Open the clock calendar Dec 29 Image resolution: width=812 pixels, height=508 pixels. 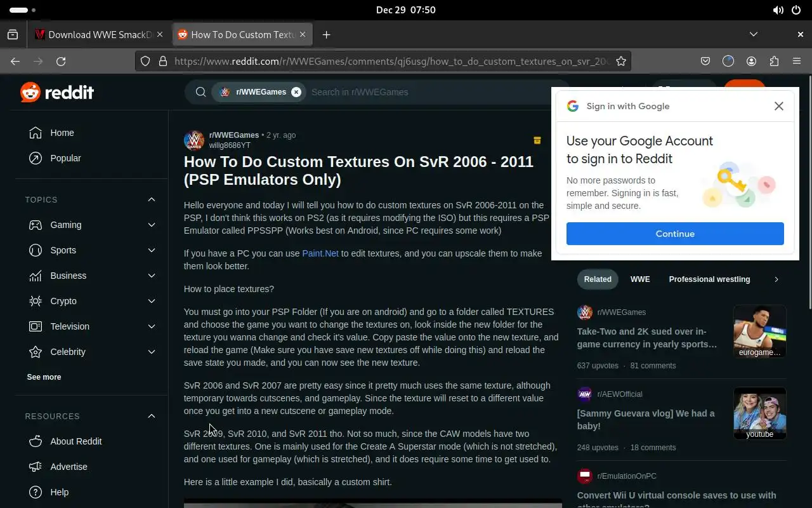tap(406, 10)
